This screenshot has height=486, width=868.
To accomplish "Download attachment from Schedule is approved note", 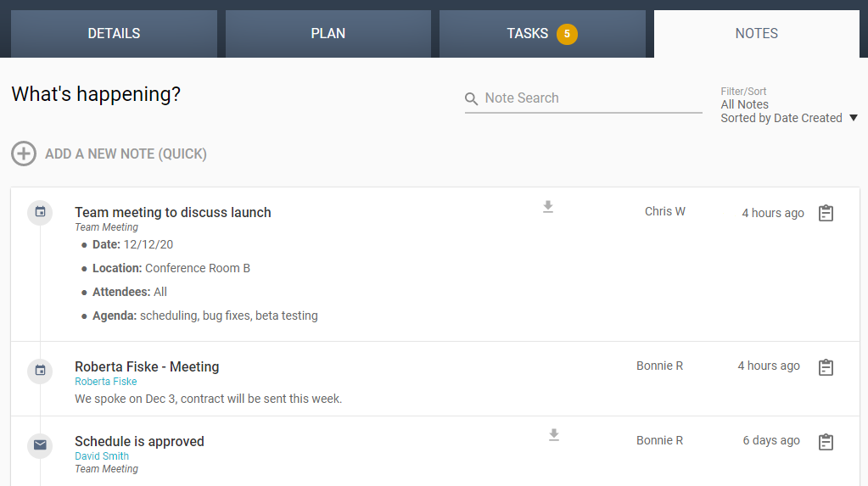I will pyautogui.click(x=554, y=435).
